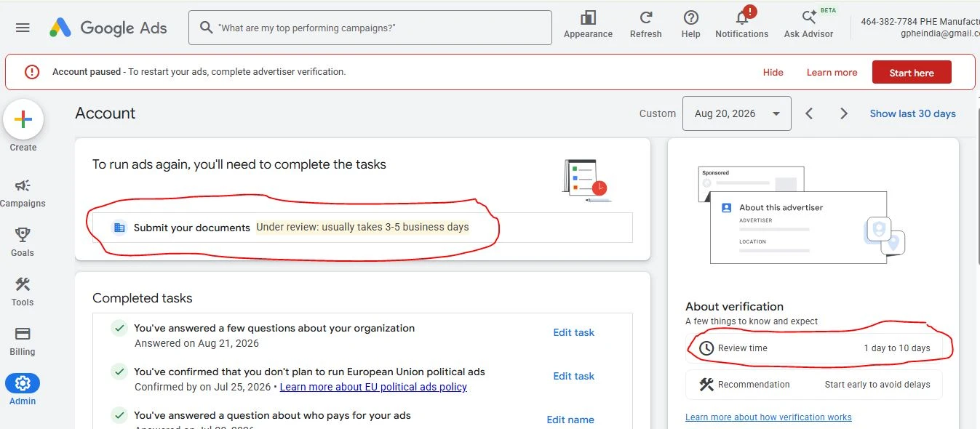
Task: Click the Refresh icon
Action: (x=645, y=17)
